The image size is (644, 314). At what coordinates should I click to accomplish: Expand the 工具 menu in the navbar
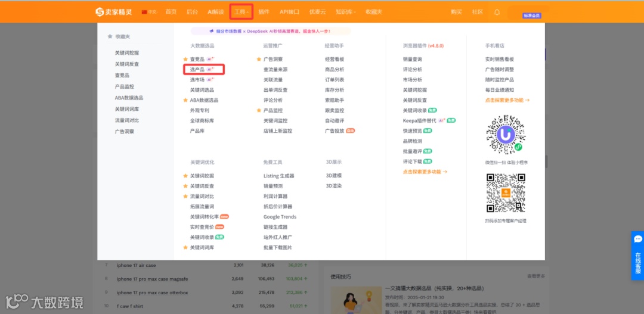tap(241, 12)
